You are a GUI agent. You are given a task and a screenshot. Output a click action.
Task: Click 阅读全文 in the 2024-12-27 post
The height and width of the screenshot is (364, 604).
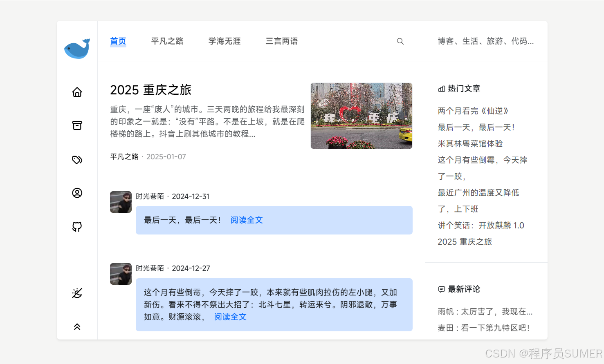tap(230, 317)
